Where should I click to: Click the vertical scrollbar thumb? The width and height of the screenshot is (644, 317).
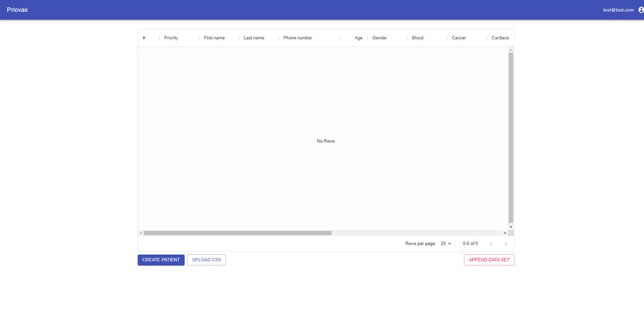point(511,137)
